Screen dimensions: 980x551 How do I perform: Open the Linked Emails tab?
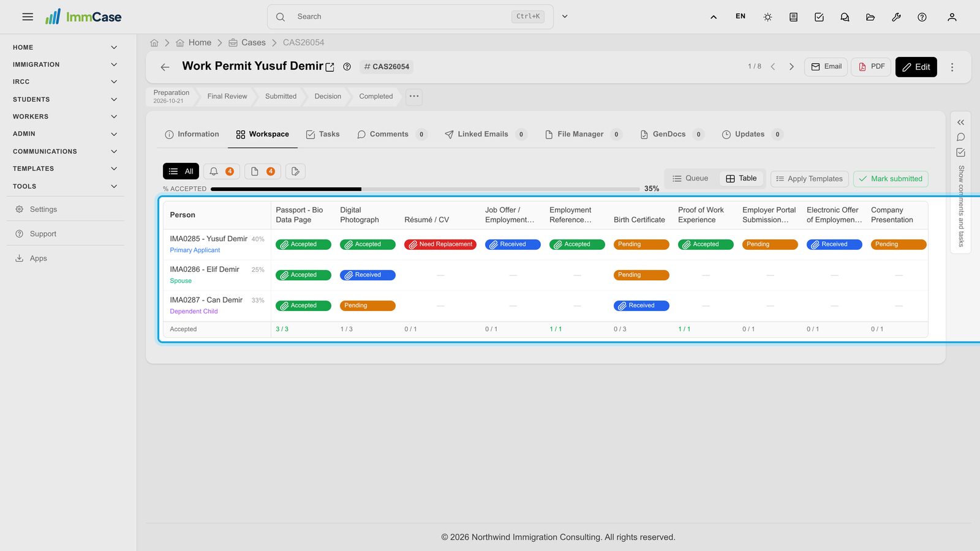485,134
